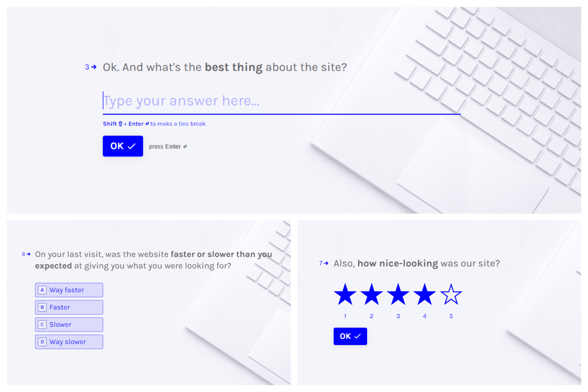
Task: Select the 'Faster' answer choice
Action: point(69,307)
